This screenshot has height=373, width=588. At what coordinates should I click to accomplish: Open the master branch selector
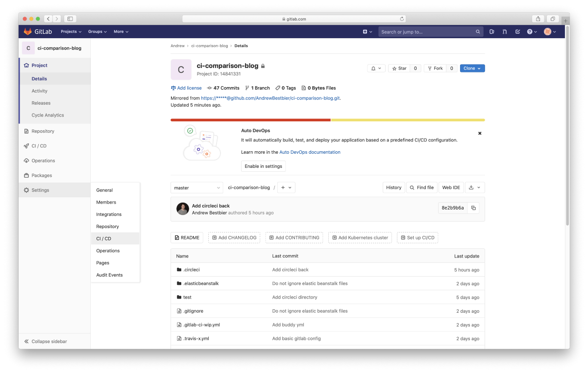[197, 187]
